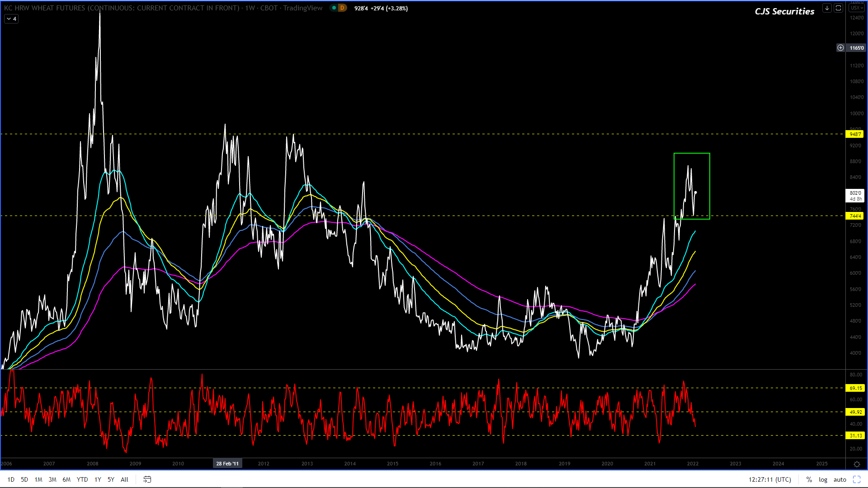Open chart settings gear in the bottom-right corner
868x488 pixels.
(x=857, y=464)
